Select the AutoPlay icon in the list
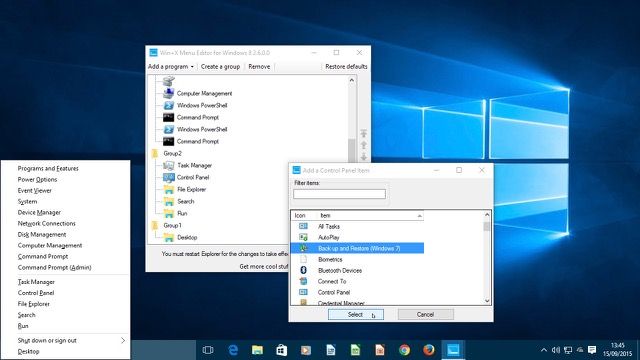This screenshot has height=360, width=640. [303, 237]
